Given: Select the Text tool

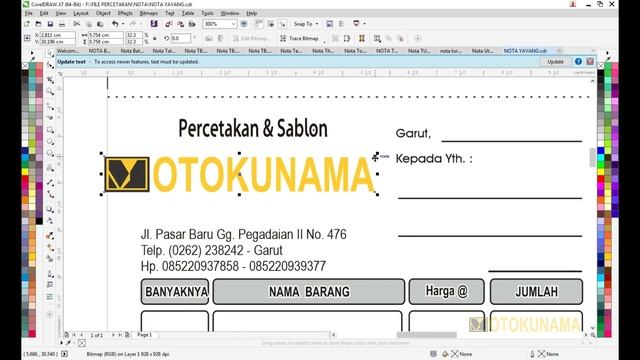Looking at the screenshot, I should click(x=50, y=168).
